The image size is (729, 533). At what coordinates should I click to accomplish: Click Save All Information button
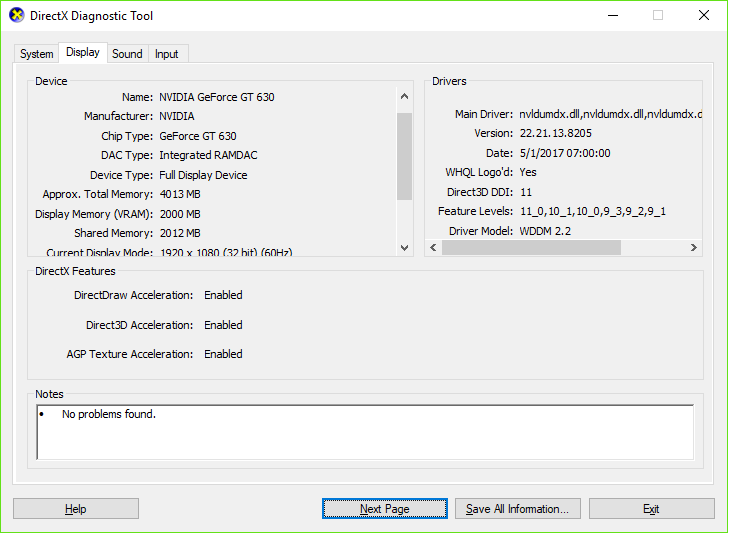(x=517, y=509)
